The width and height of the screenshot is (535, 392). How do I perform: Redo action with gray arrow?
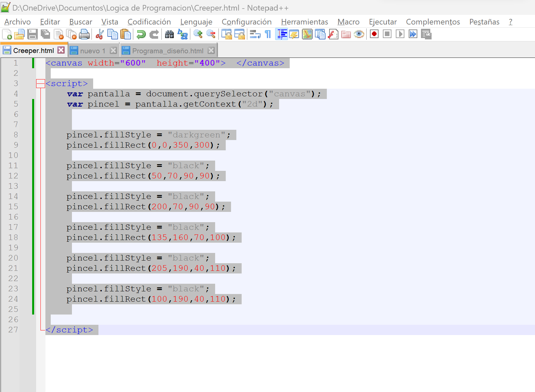[154, 34]
